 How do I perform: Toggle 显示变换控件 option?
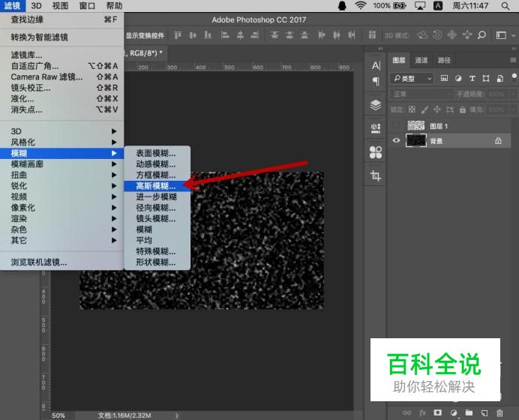[145, 35]
